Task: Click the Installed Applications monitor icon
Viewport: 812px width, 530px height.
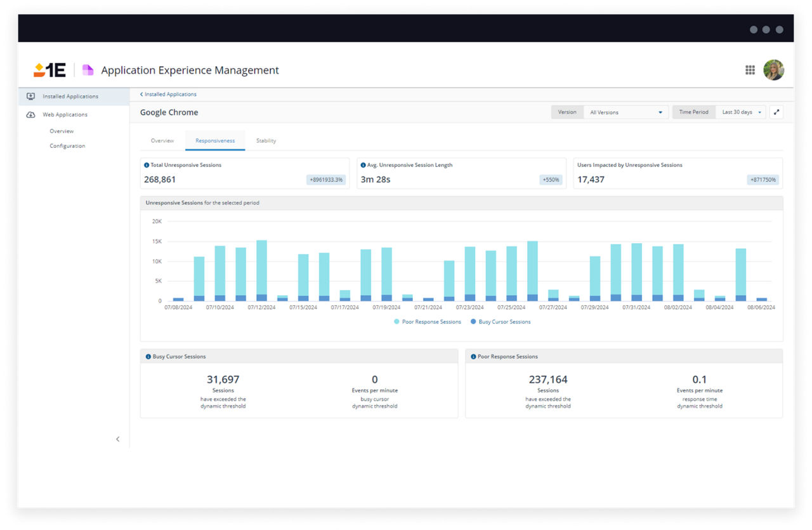Action: point(30,96)
